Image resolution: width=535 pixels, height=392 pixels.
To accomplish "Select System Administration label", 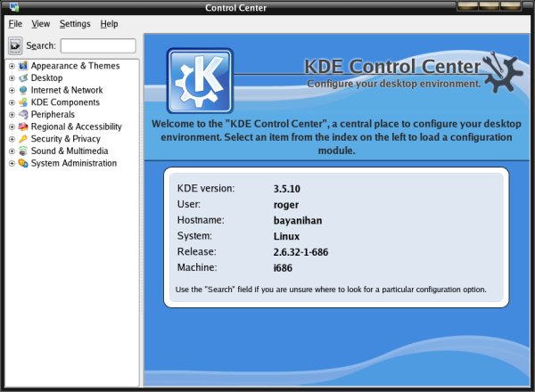I will point(74,163).
